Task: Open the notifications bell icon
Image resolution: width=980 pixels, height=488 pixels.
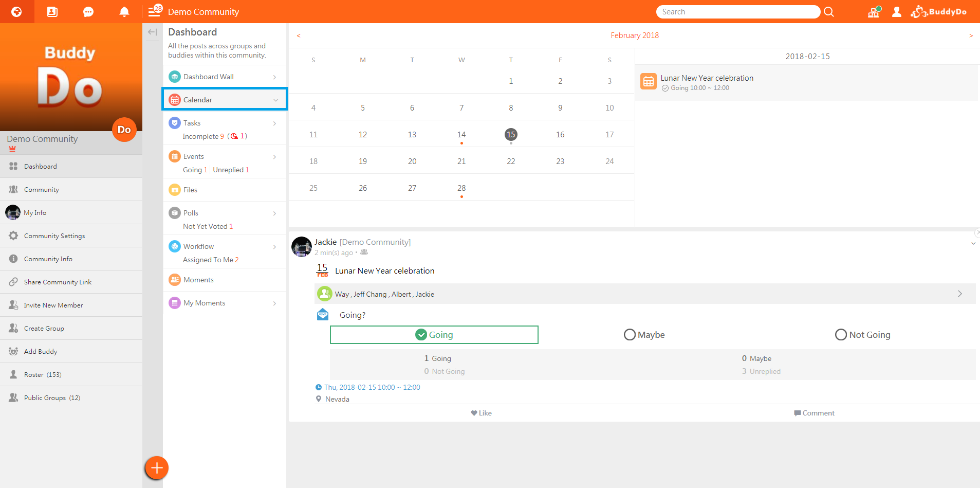Action: pos(124,11)
